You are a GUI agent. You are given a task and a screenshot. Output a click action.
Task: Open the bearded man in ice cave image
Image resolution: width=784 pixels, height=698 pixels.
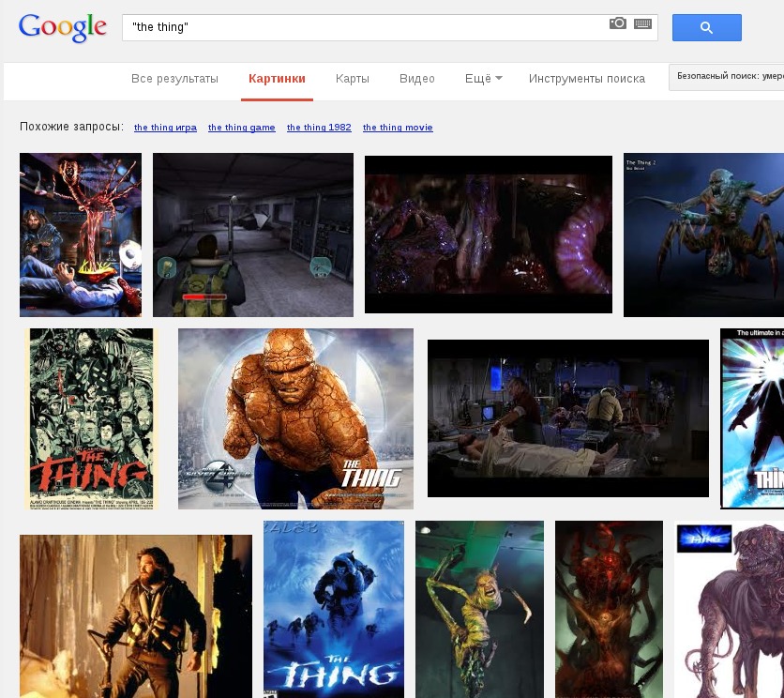click(135, 616)
